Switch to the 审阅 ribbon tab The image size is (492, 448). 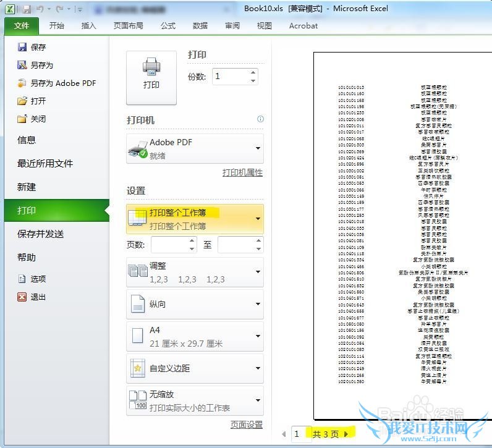[x=232, y=26]
